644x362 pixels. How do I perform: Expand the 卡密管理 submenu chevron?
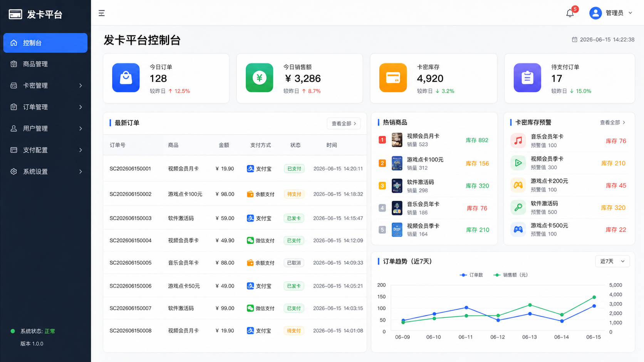(80, 85)
